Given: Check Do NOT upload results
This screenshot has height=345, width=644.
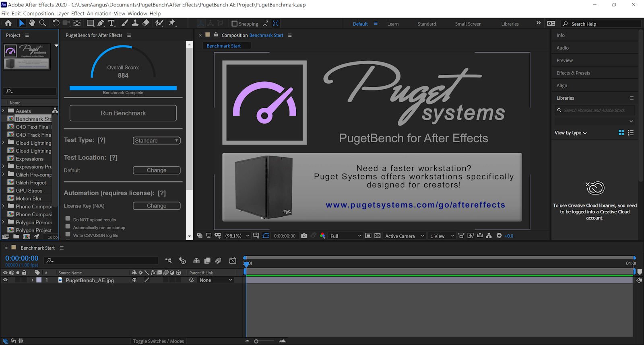Looking at the screenshot, I should click(x=68, y=218).
